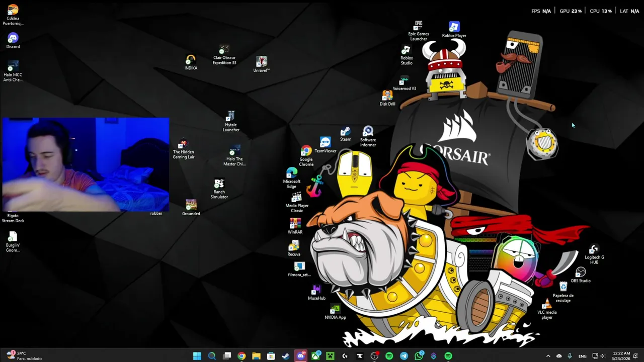Switch to Chrome in the taskbar
This screenshot has height=362, width=644.
pos(242,356)
